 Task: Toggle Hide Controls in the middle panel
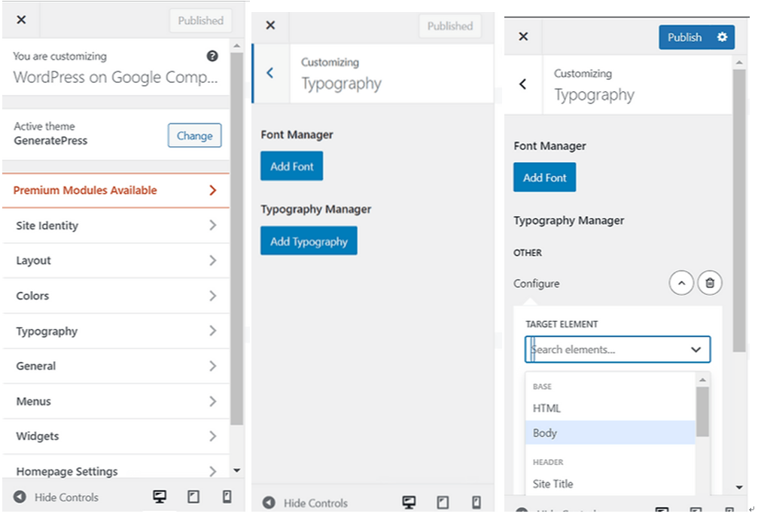coord(305,503)
